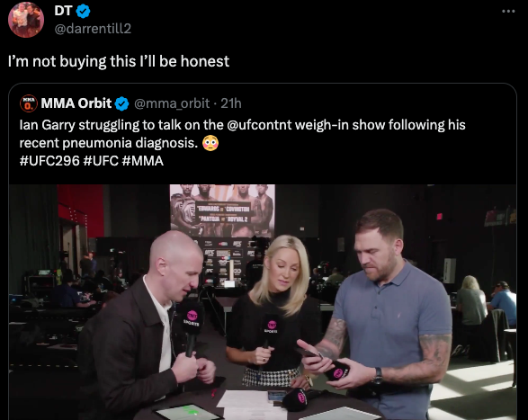Follow the @ufcontnt mention link
Screen dimensions: 528x420
260,125
